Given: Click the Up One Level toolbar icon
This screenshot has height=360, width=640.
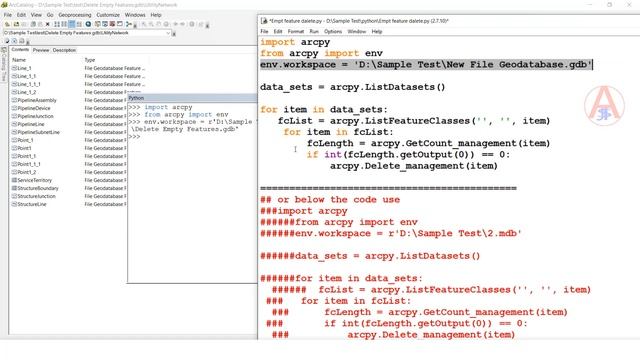Looking at the screenshot, I should click(x=6, y=24).
